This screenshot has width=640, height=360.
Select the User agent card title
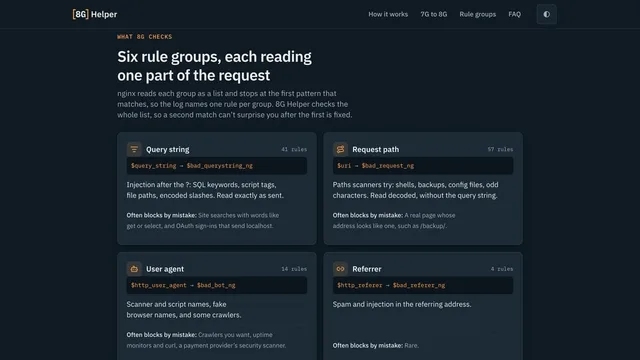[x=165, y=269]
